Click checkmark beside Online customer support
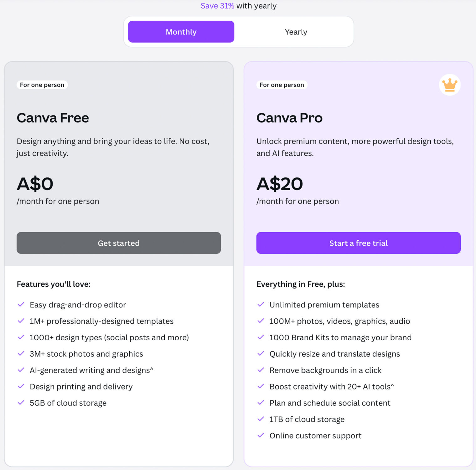476x470 pixels. pyautogui.click(x=261, y=435)
